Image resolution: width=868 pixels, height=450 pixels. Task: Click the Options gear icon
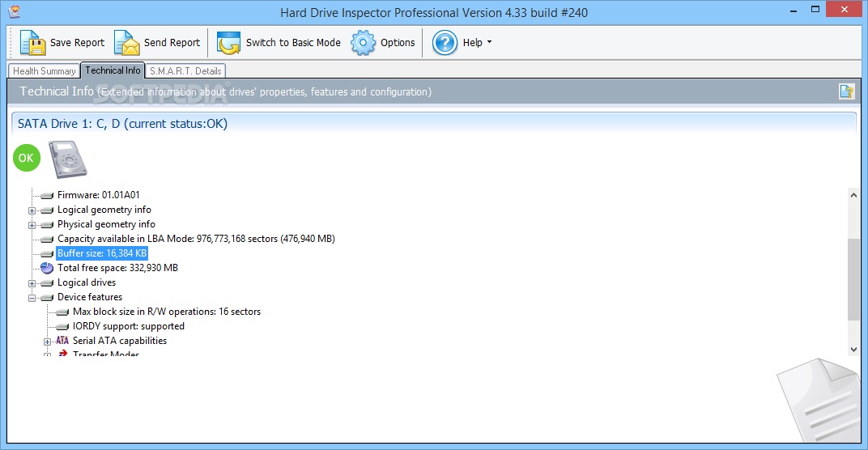pos(363,43)
